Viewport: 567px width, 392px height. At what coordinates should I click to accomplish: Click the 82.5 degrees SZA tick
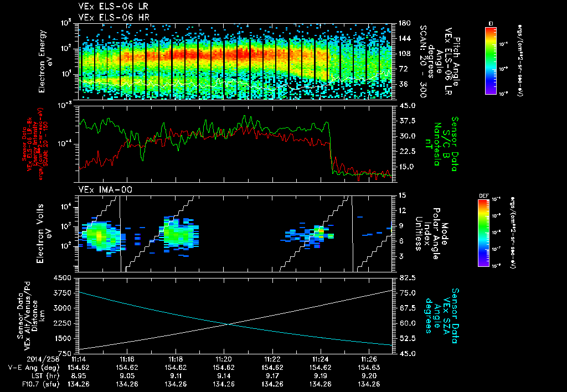point(407,278)
